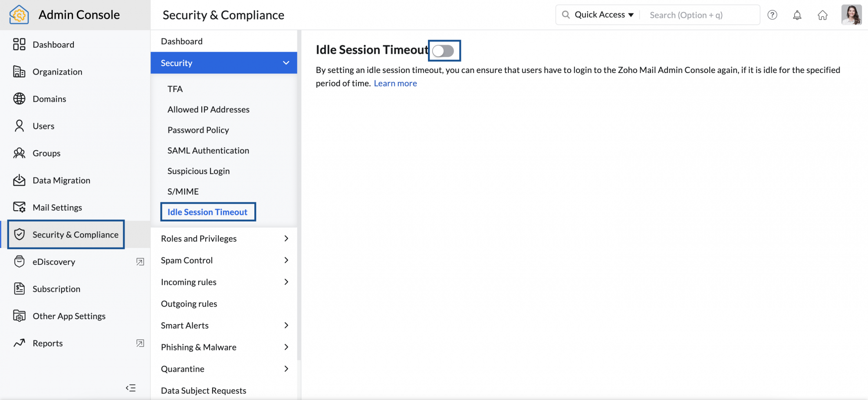Expand the Spam Control section
The width and height of the screenshot is (868, 400).
(286, 260)
